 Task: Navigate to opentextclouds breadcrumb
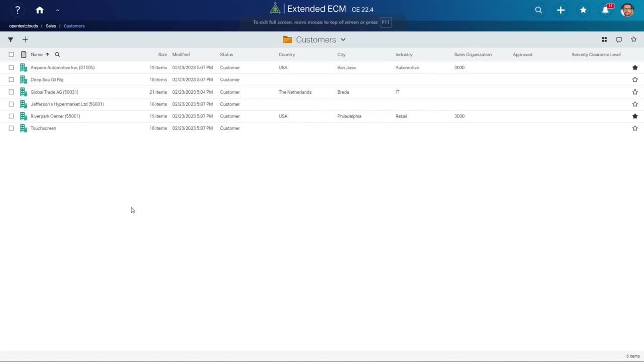pyautogui.click(x=23, y=26)
